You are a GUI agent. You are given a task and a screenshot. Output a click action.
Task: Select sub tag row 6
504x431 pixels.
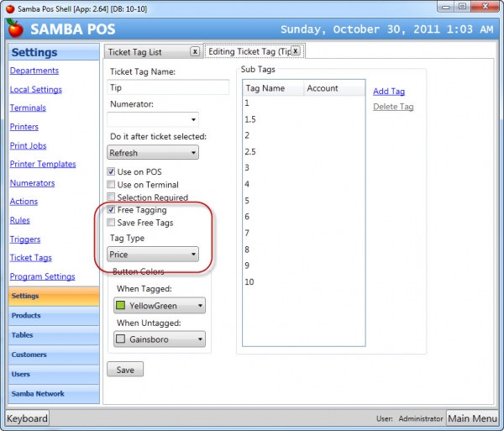click(x=304, y=217)
